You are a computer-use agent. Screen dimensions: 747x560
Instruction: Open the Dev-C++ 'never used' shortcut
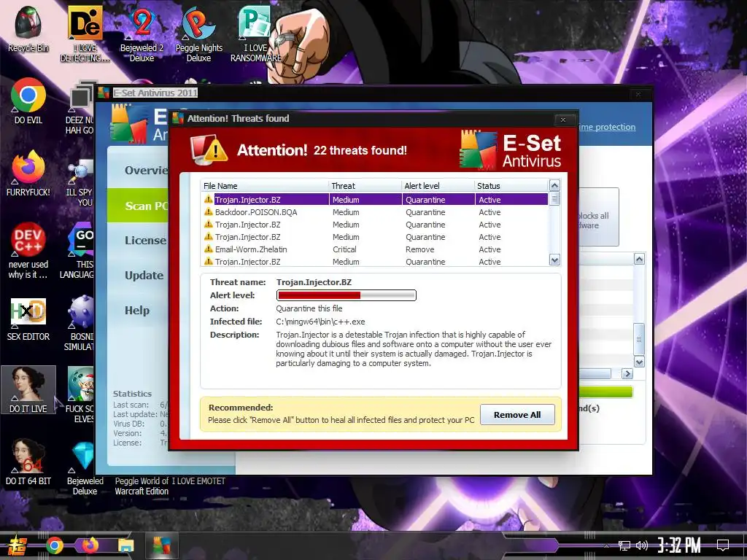click(x=28, y=250)
